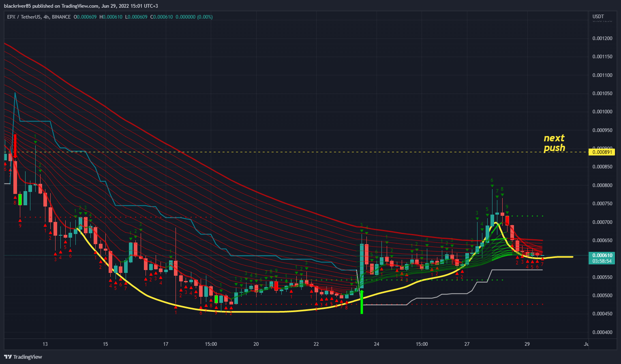Click the large red down arrow sell signal
Image resolution: width=621 pixels, height=364 pixels.
15,146
